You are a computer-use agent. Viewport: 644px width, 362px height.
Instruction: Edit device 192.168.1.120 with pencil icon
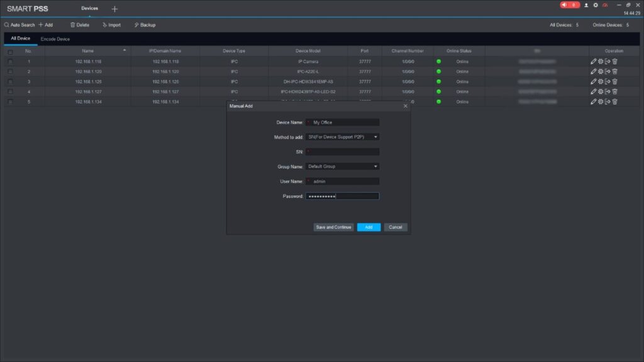click(593, 72)
